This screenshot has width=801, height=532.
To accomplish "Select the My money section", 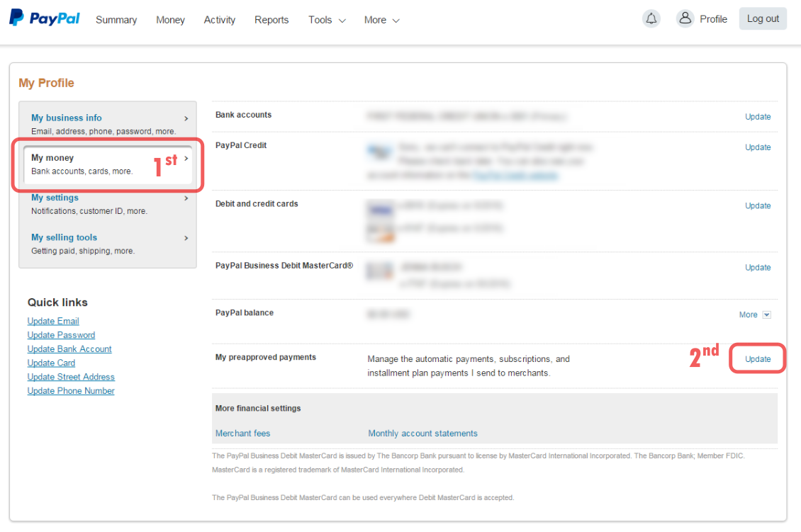I will pos(107,164).
